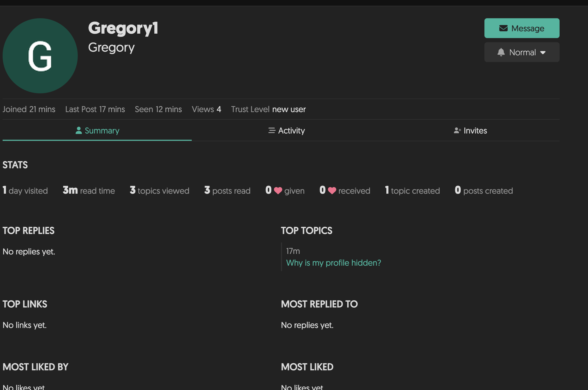Click the 0 posts created stat

point(484,191)
